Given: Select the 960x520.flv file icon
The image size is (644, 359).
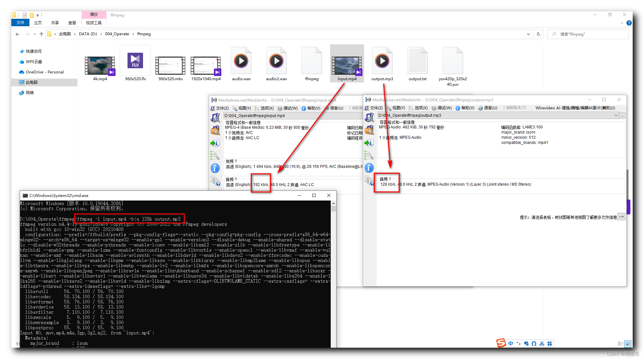Looking at the screenshot, I should tap(135, 61).
